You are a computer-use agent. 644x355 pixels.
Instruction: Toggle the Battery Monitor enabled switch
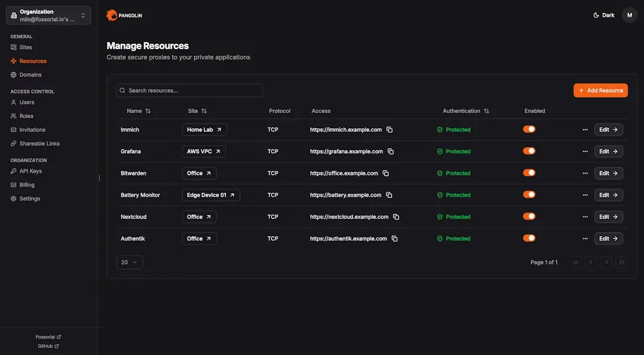[x=529, y=195]
